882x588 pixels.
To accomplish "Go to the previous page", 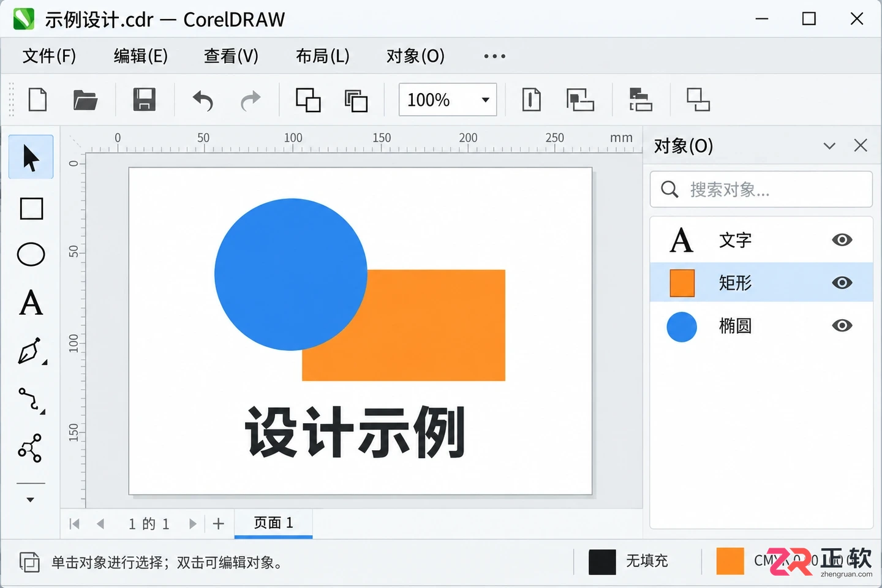I will (x=100, y=524).
